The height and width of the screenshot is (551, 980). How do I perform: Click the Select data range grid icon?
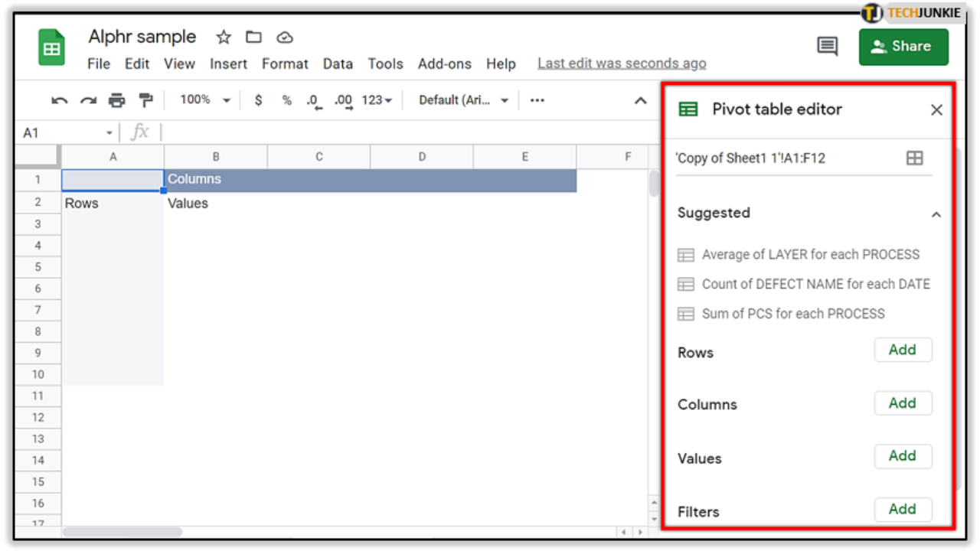click(915, 158)
